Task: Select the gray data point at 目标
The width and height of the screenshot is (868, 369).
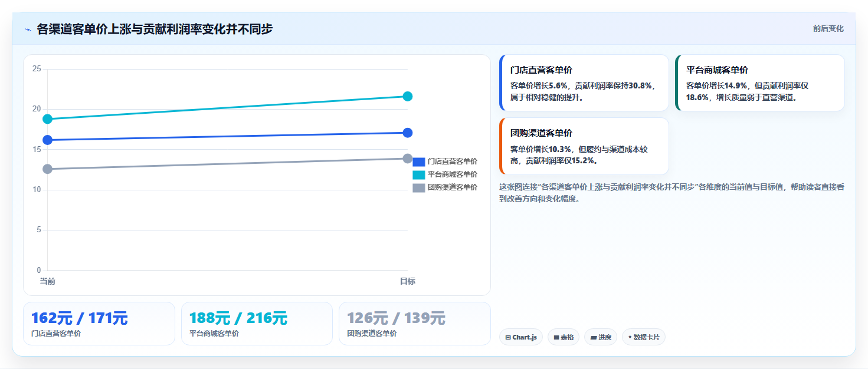Action: tap(407, 159)
